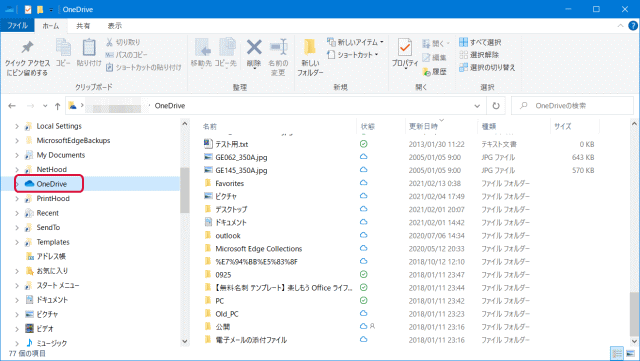Click the Properties (プロパティ) icon
The height and width of the screenshot is (361, 640).
point(405,48)
